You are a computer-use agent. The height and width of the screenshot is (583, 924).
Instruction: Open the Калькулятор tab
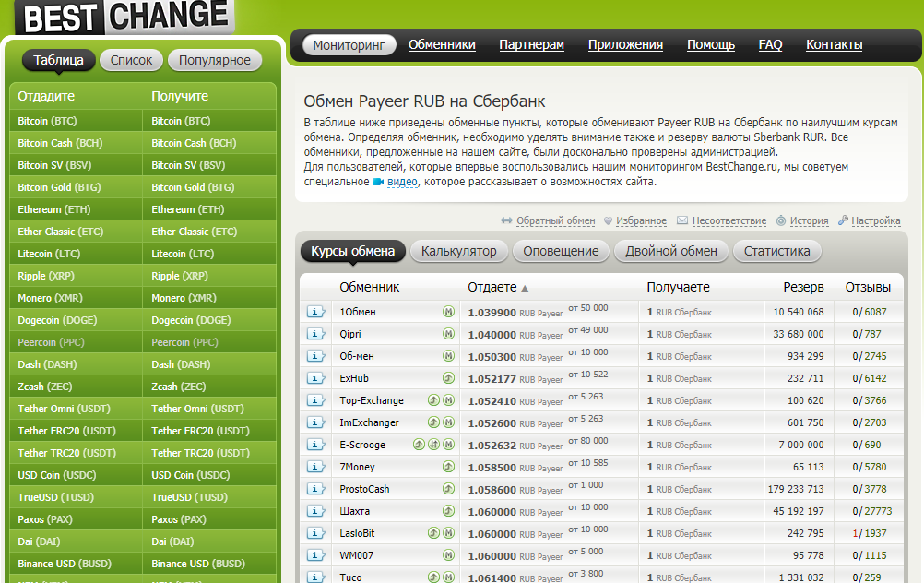(x=458, y=251)
